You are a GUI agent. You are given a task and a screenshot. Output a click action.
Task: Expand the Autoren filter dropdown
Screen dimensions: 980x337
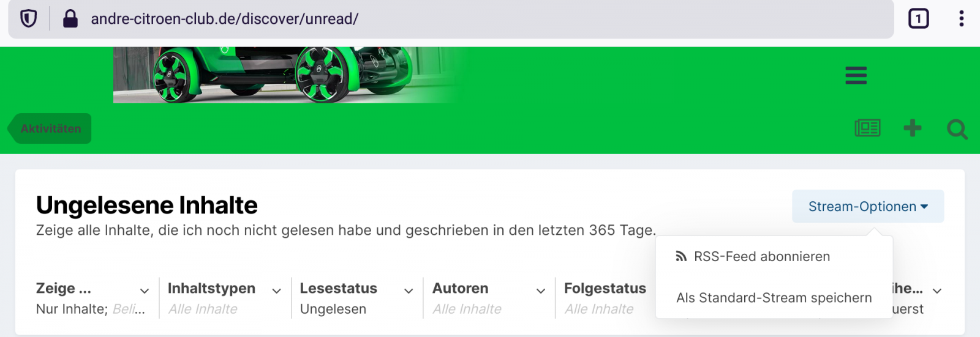[489, 298]
